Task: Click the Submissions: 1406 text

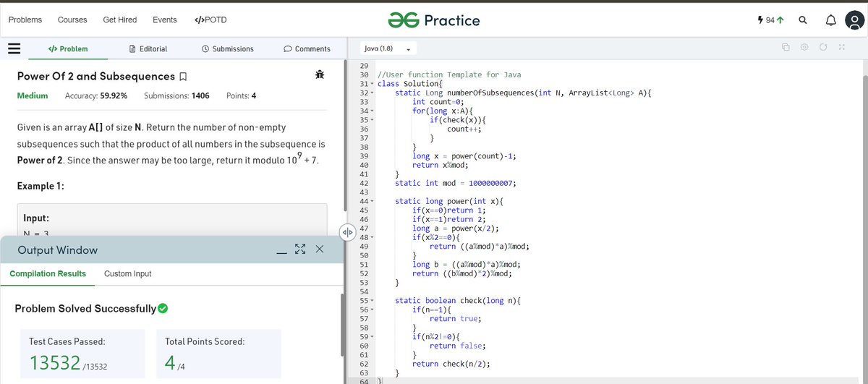Action: coord(177,96)
